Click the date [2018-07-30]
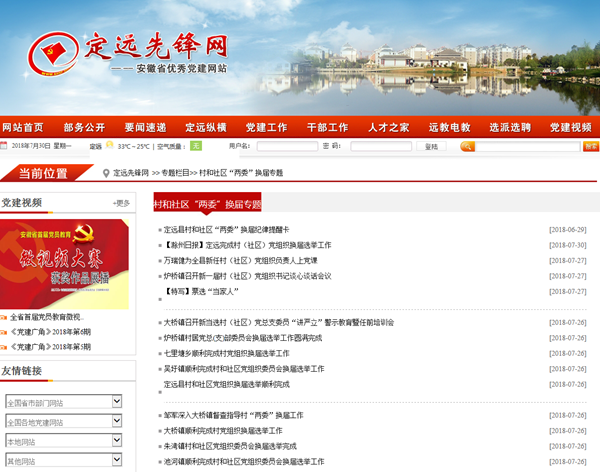600x472 pixels. [x=568, y=245]
